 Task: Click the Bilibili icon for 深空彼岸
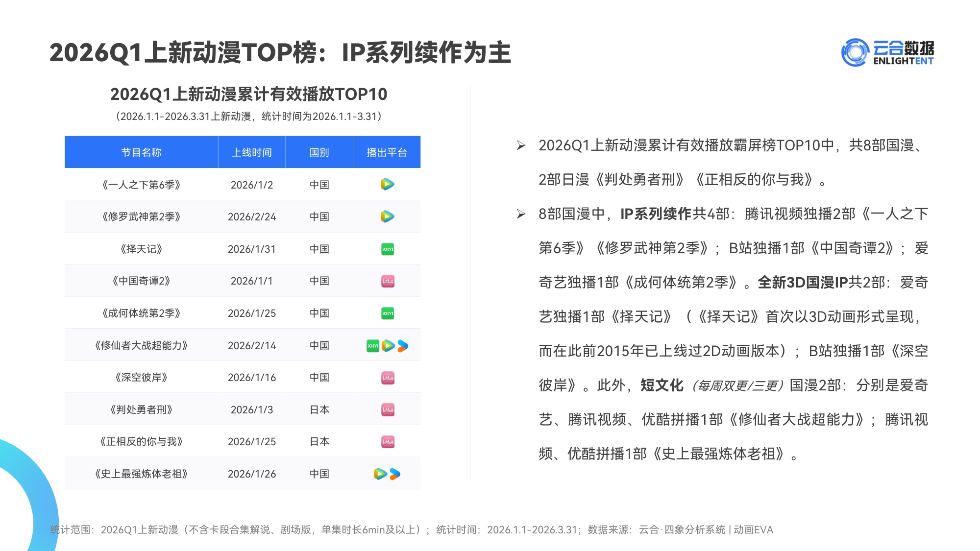pyautogui.click(x=388, y=378)
